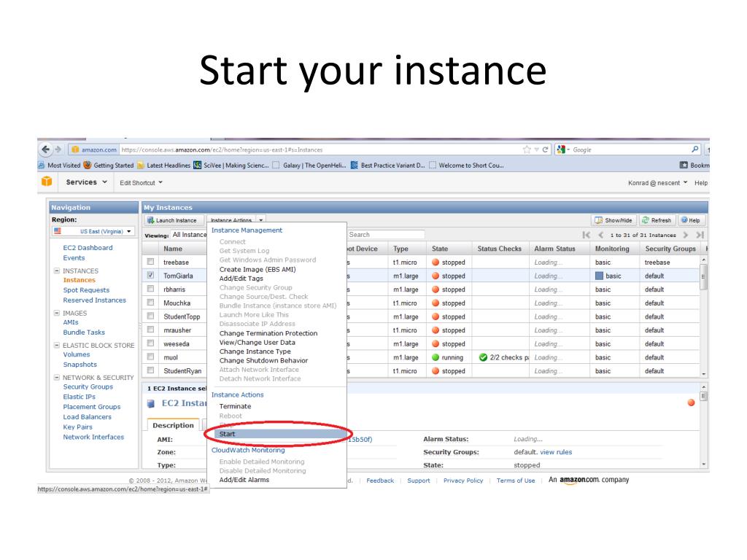This screenshot has width=747, height=560.
Task: Click the Show/Hide columns button
Action: [614, 220]
